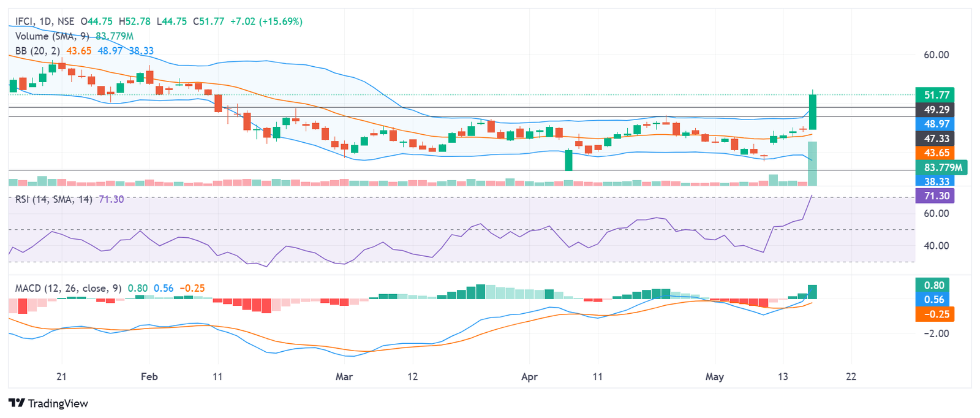Viewport: 980px width, 418px height.
Task: Expand the RSI (14, SMA, 14) legend
Action: tap(54, 199)
